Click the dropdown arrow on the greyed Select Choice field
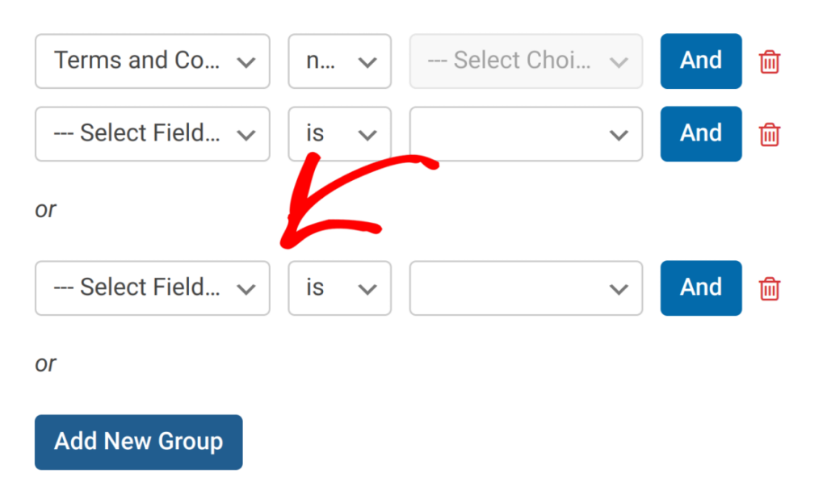 (x=619, y=61)
